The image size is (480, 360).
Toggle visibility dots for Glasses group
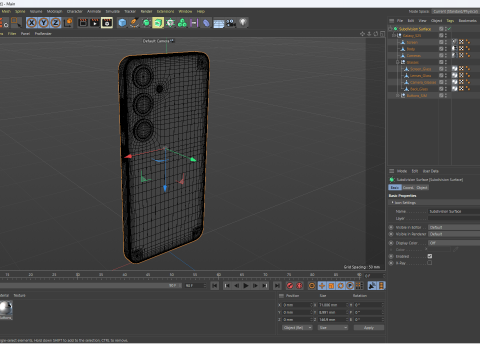tap(446, 62)
